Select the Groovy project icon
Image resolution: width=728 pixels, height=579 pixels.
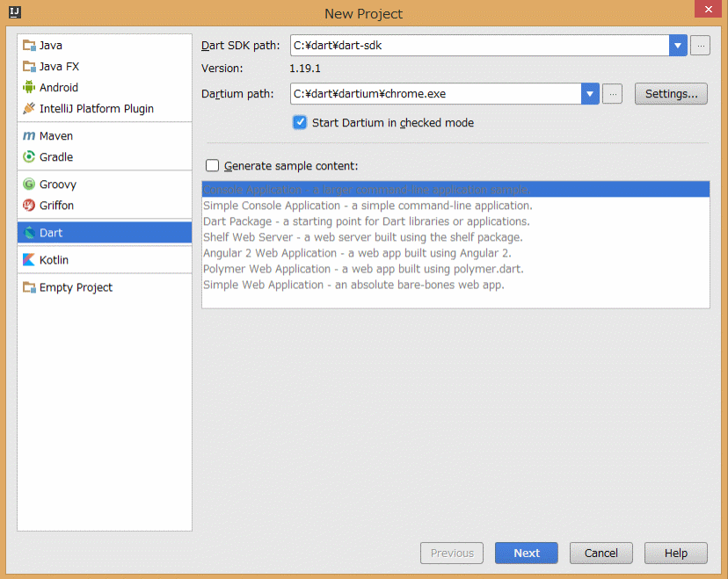[x=29, y=185]
